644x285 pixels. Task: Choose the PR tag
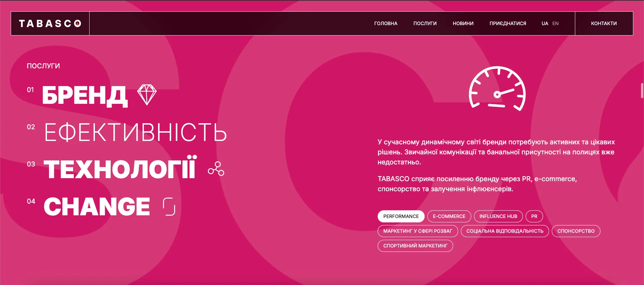click(x=534, y=216)
